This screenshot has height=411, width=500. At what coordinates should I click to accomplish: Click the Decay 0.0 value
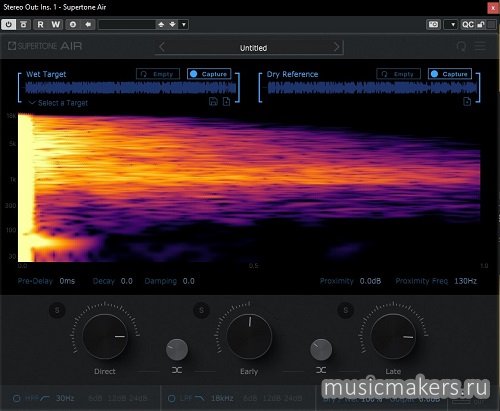click(x=127, y=281)
